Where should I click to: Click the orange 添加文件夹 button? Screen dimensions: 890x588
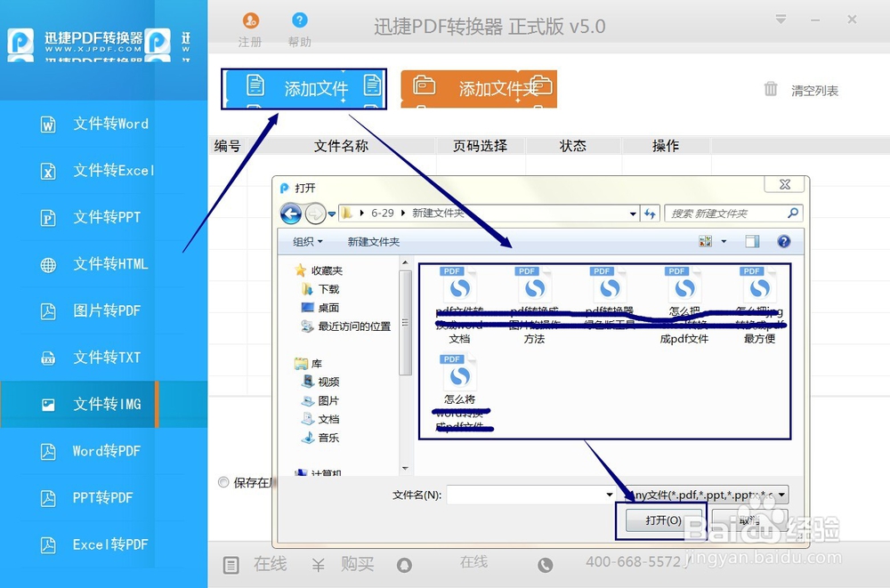click(479, 89)
